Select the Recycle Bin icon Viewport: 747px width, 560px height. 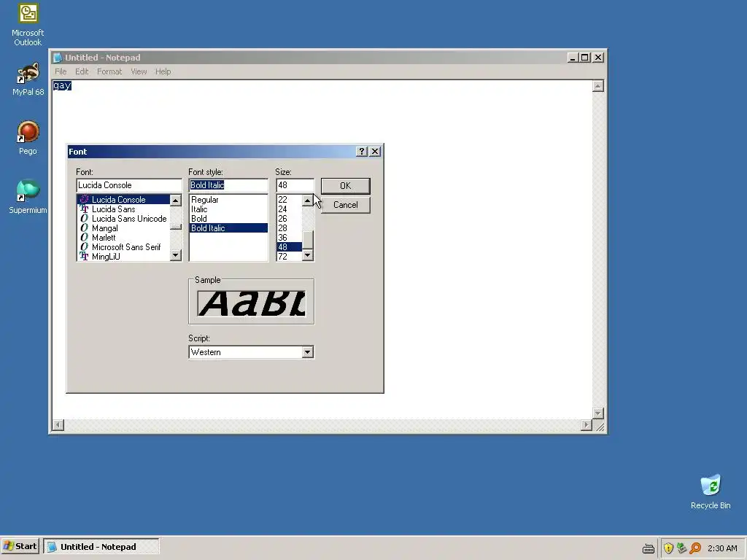tap(711, 492)
